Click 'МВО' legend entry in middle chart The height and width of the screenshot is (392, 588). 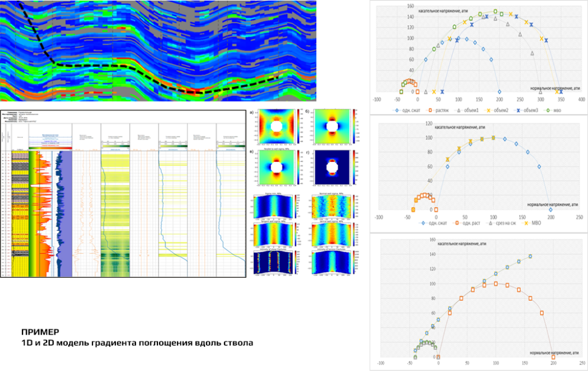coord(525,223)
